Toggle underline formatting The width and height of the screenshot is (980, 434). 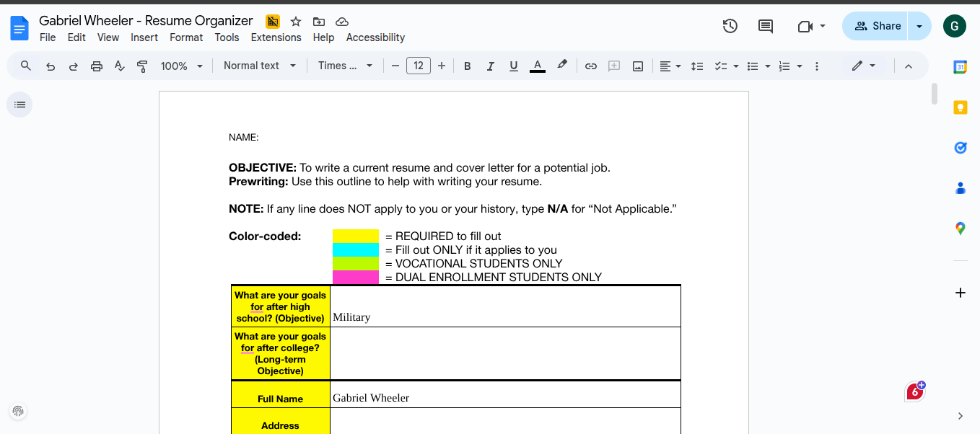pyautogui.click(x=513, y=66)
